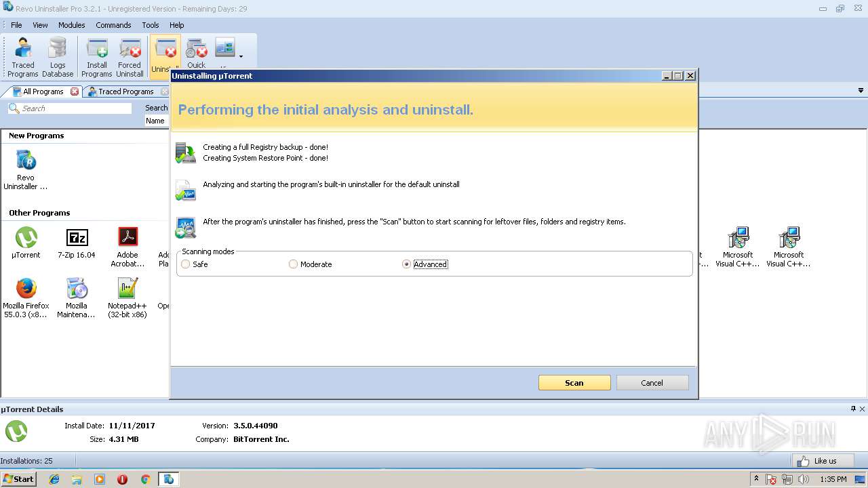Open Opera from the taskbar

[122, 479]
